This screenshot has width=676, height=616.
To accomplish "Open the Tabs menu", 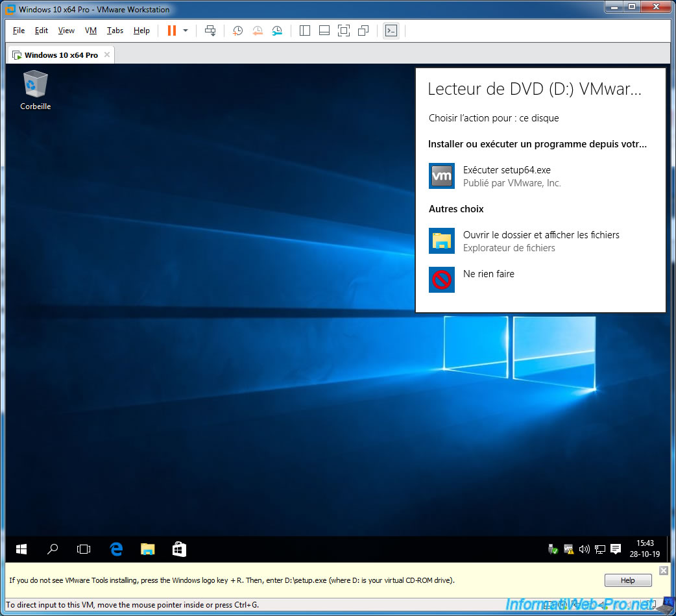I will [115, 31].
